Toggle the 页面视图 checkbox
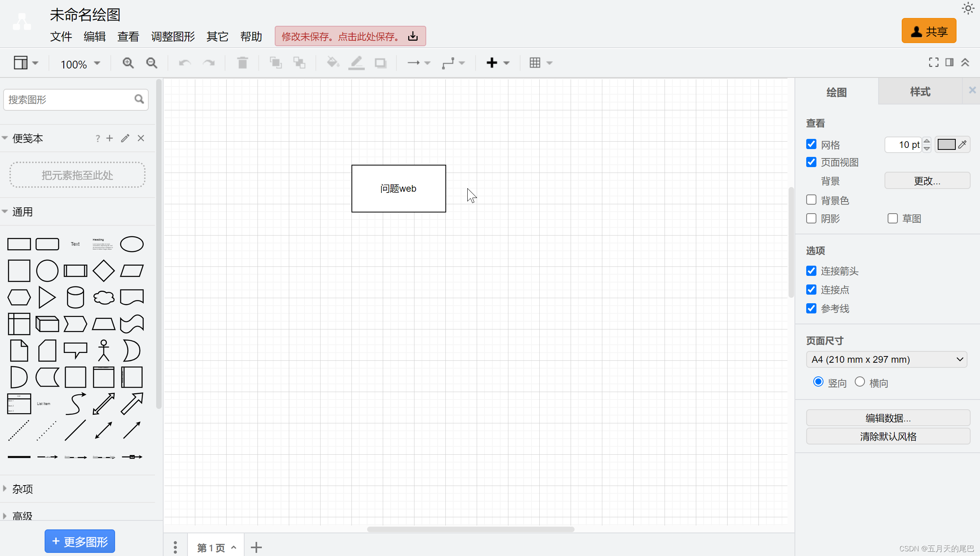The image size is (980, 556). [811, 162]
